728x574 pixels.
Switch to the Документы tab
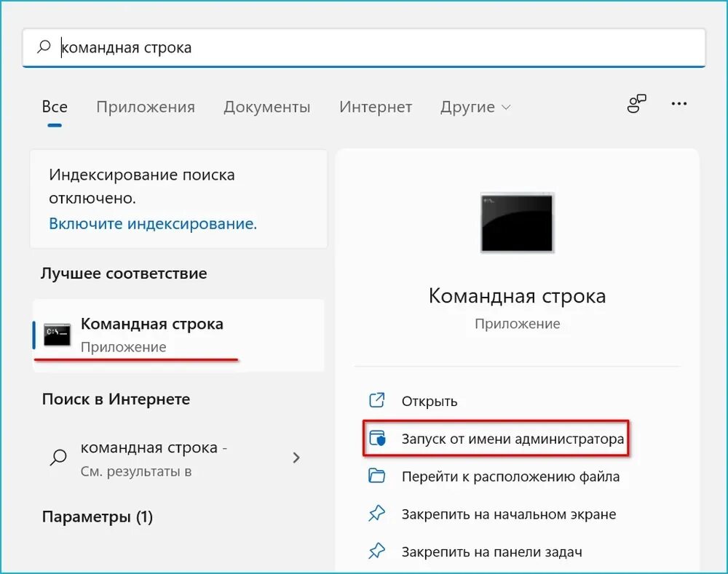[267, 107]
